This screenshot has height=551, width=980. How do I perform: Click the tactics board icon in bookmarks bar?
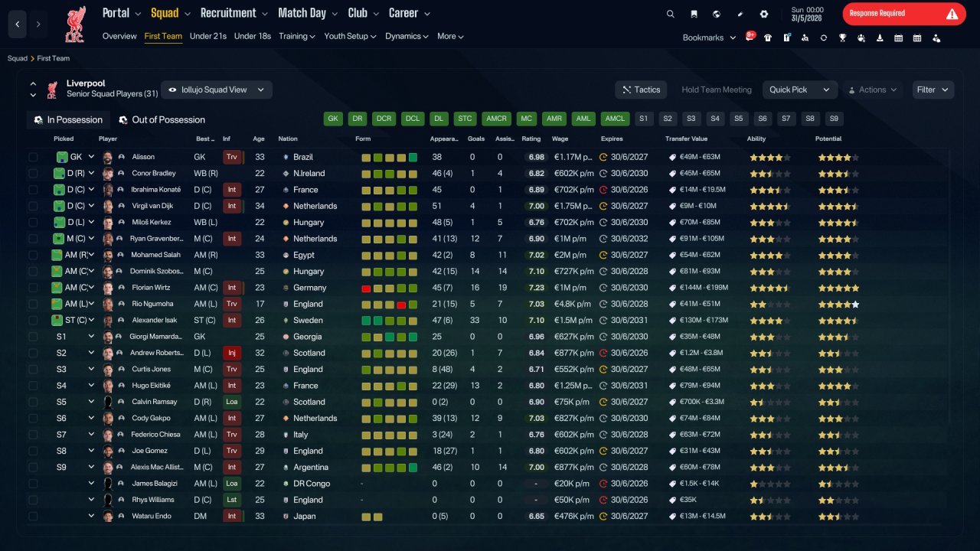coord(786,37)
